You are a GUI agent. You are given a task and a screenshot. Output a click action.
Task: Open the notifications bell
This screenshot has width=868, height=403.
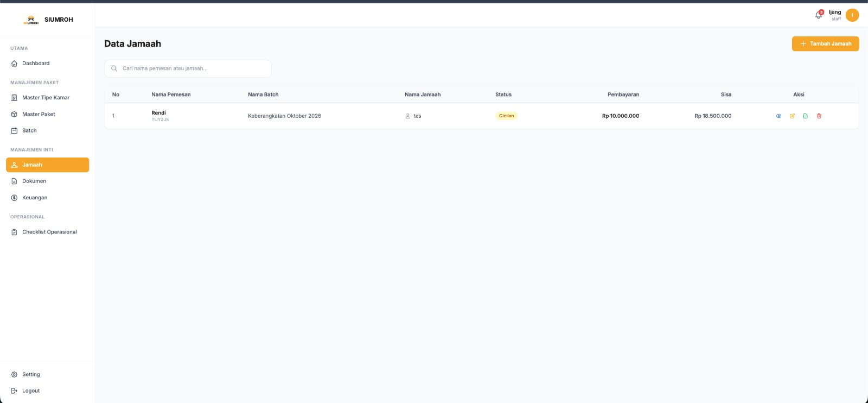click(x=819, y=15)
